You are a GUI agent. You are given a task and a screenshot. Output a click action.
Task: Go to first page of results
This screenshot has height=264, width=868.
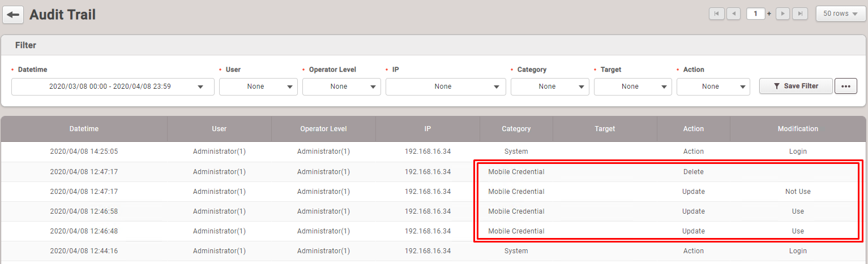716,14
